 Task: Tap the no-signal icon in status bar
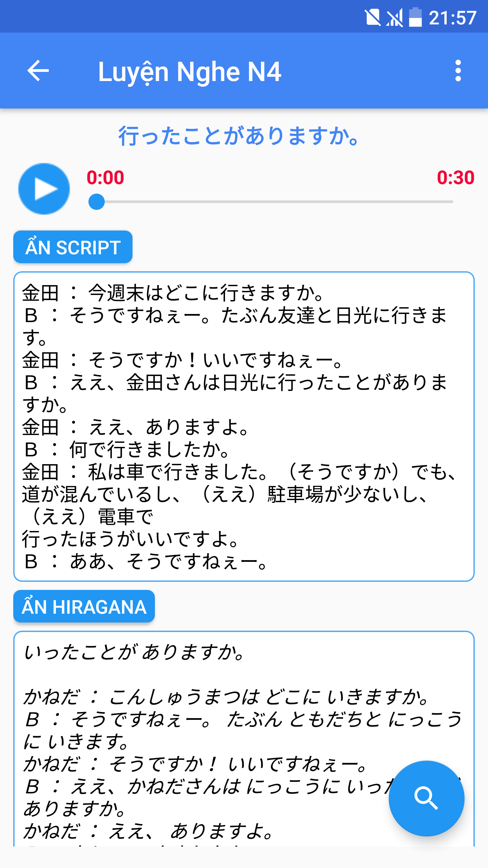[x=394, y=17]
